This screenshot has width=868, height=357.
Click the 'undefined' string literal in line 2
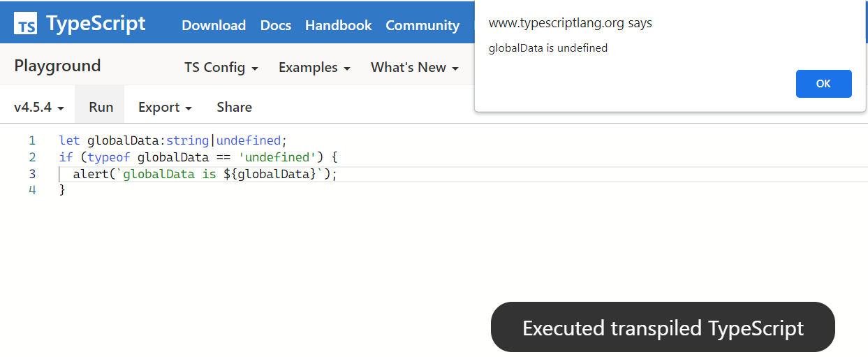coord(277,157)
